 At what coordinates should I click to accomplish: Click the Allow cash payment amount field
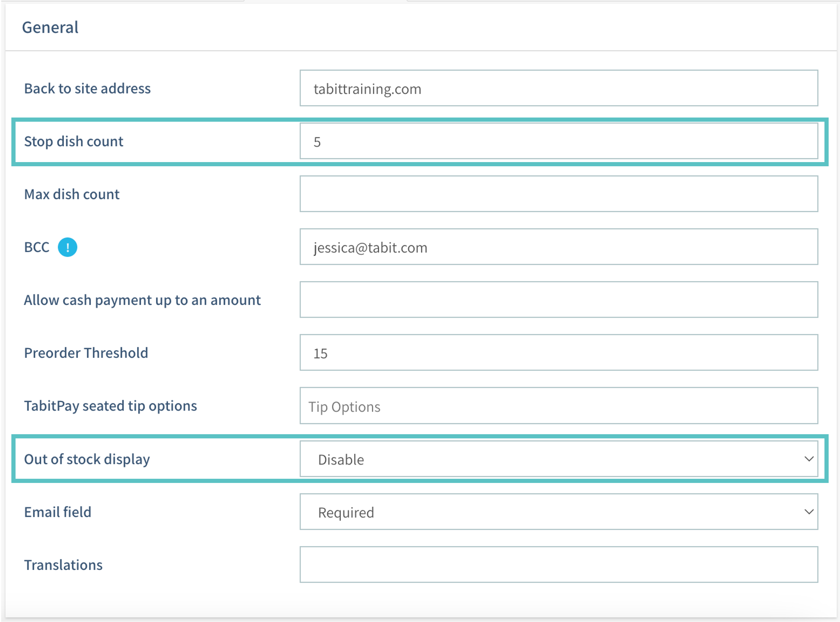click(559, 300)
